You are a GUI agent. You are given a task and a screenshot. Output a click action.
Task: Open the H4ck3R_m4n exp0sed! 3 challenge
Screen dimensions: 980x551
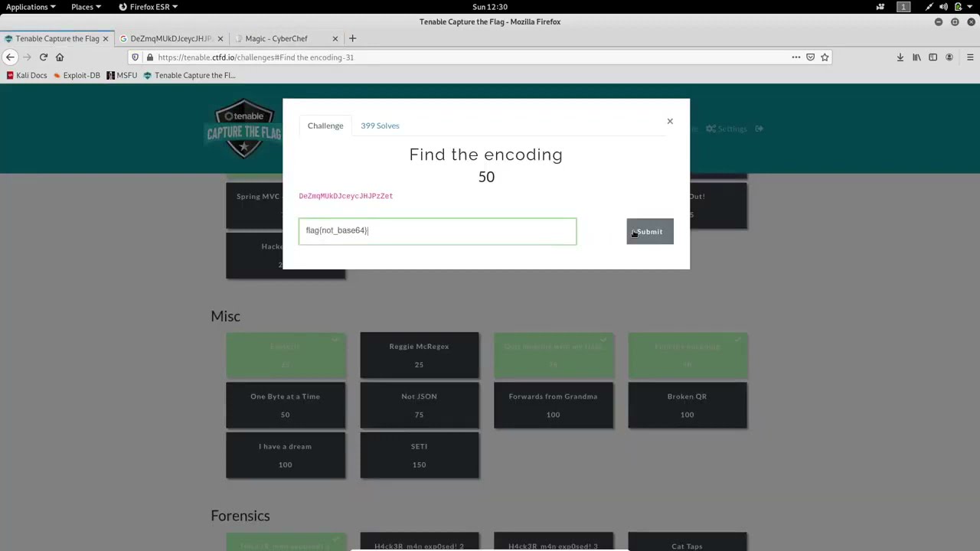click(554, 542)
